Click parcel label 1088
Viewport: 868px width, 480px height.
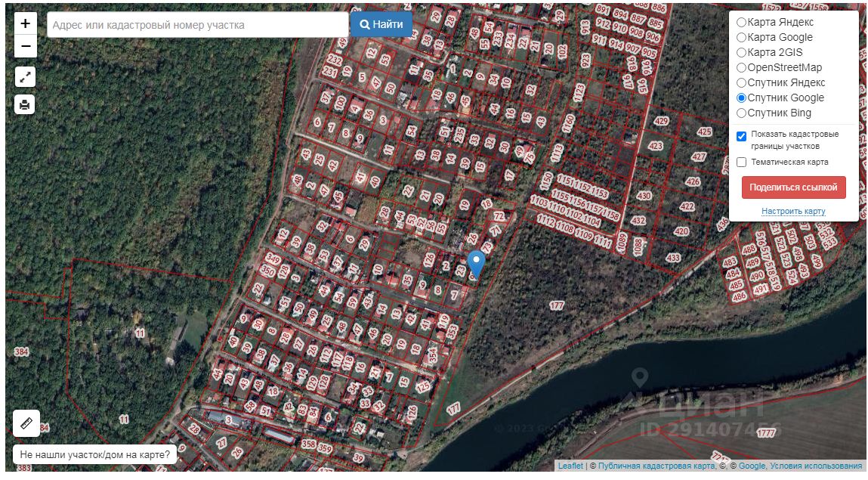click(x=638, y=246)
